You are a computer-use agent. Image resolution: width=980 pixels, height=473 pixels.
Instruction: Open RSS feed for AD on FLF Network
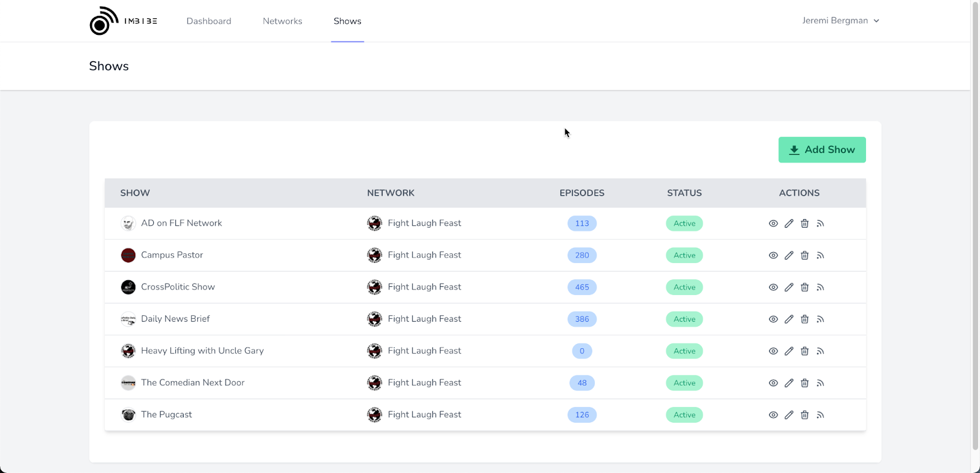click(820, 223)
